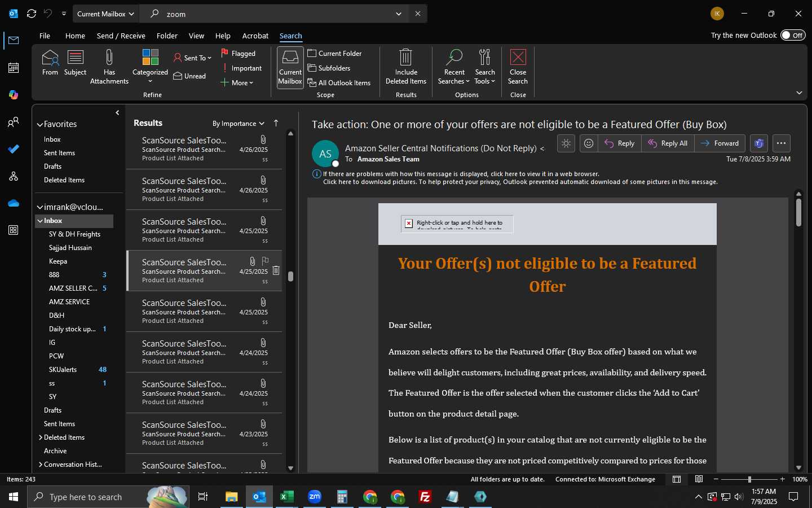Filter search by Subject

(x=76, y=63)
